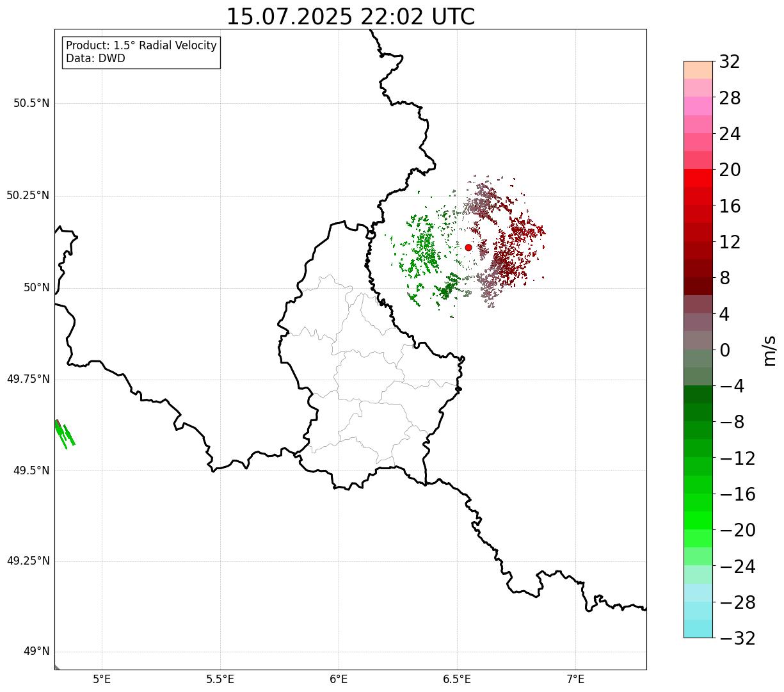Pick the dark green swatch just below −4

(698, 394)
